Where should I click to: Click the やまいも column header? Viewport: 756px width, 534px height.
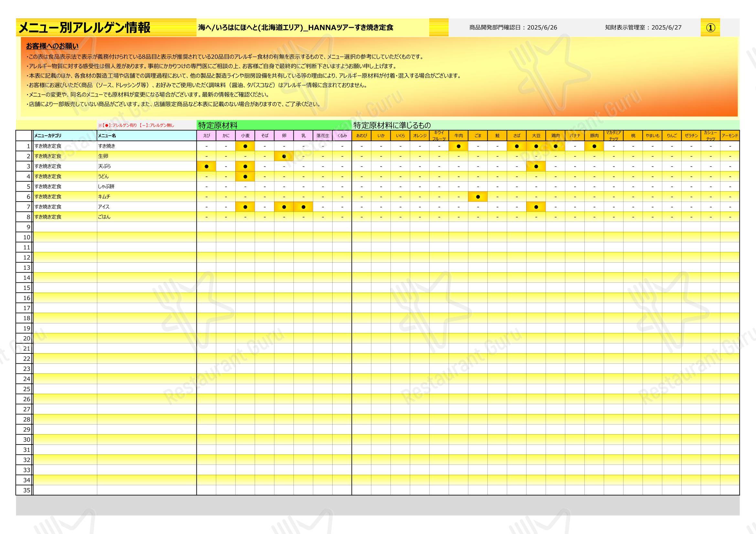point(653,136)
